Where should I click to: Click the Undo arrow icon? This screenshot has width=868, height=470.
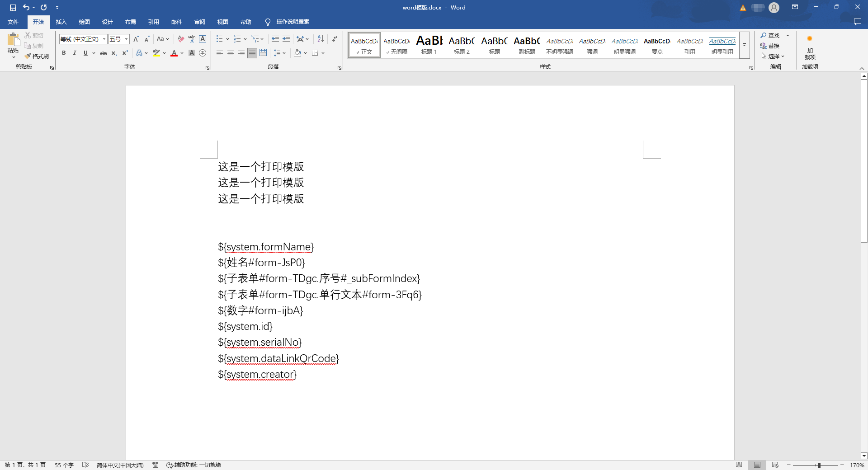pyautogui.click(x=26, y=7)
